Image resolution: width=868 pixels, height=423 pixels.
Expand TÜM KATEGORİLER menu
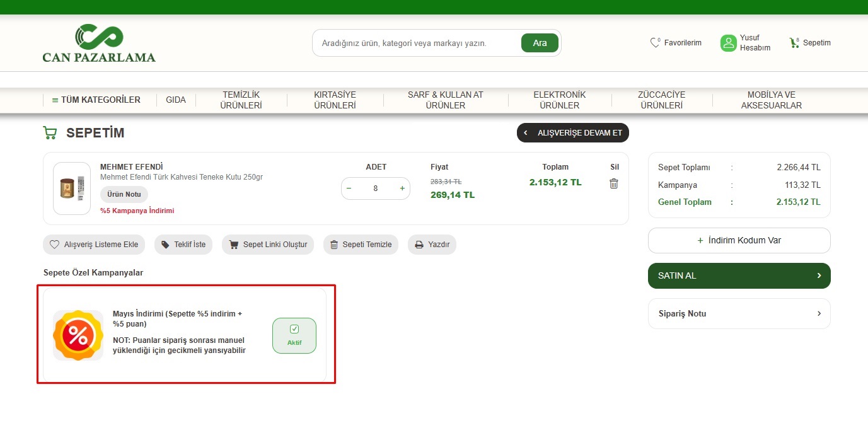click(x=96, y=100)
